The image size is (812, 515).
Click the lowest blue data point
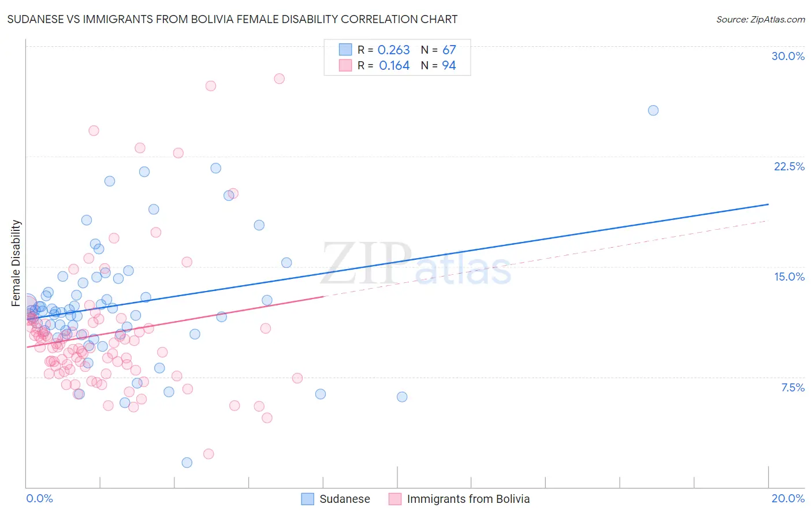(187, 462)
